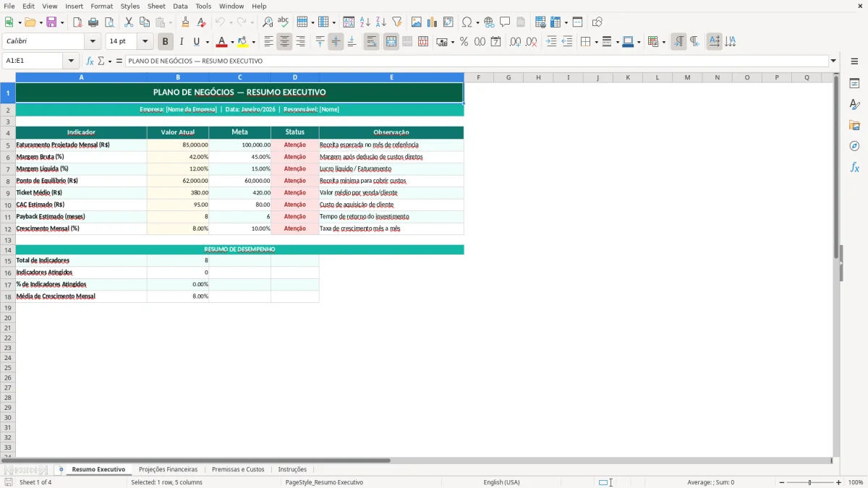
Task: Open the Font Size dropdown list
Action: point(145,42)
